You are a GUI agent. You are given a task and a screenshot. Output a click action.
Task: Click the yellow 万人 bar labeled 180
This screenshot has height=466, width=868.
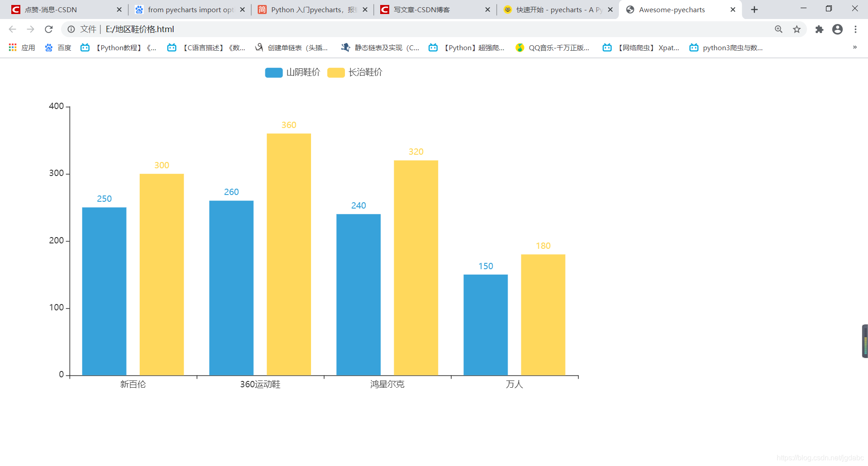click(543, 315)
